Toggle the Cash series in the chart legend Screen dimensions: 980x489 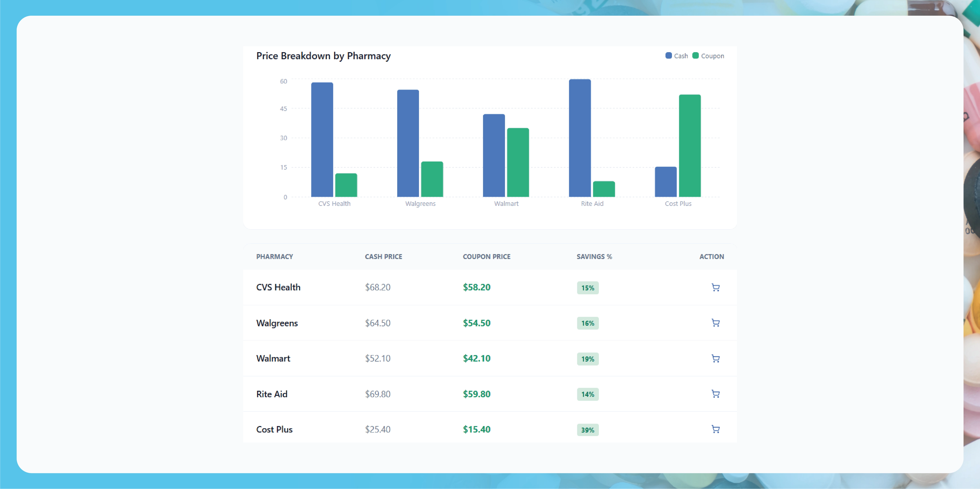tap(676, 55)
